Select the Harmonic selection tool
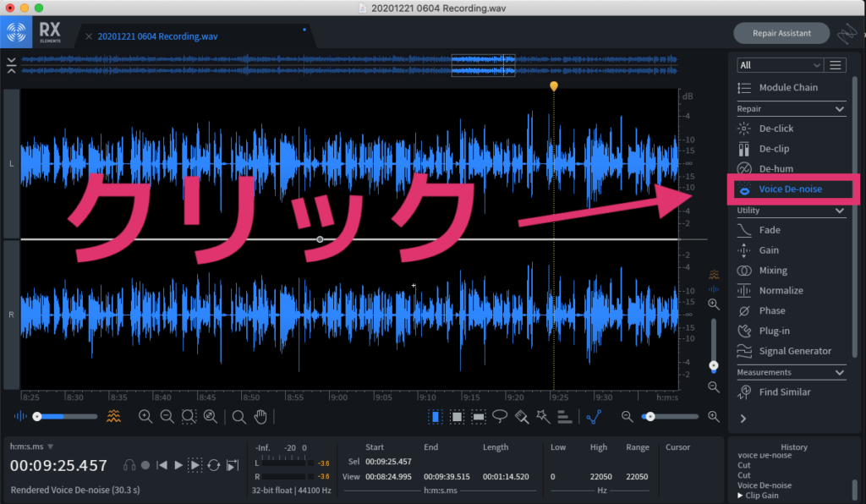The image size is (866, 504). [x=564, y=417]
